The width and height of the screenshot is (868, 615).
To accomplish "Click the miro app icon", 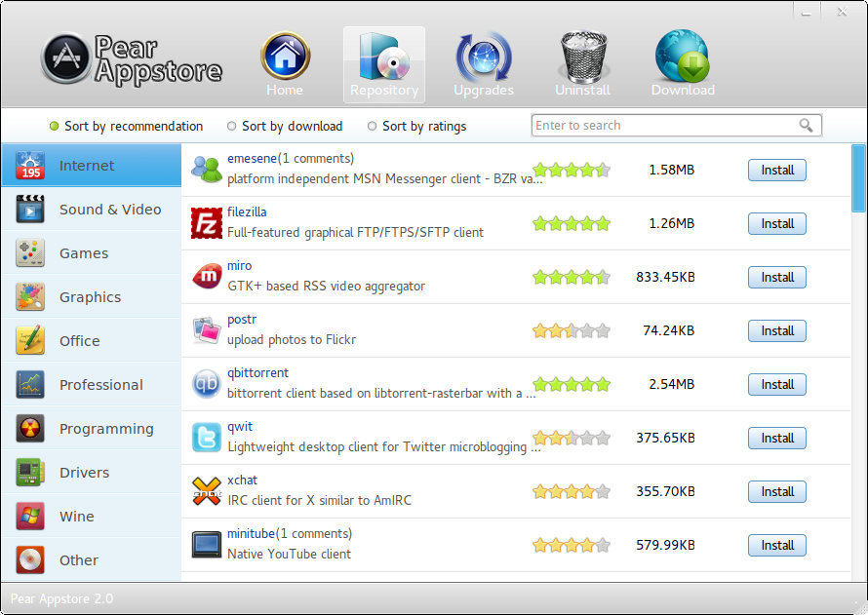I will pyautogui.click(x=207, y=277).
